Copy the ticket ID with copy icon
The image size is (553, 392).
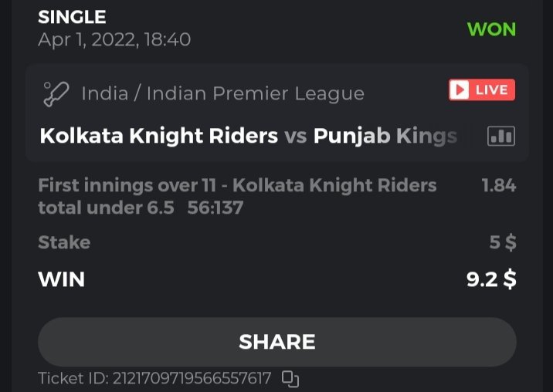coord(290,378)
